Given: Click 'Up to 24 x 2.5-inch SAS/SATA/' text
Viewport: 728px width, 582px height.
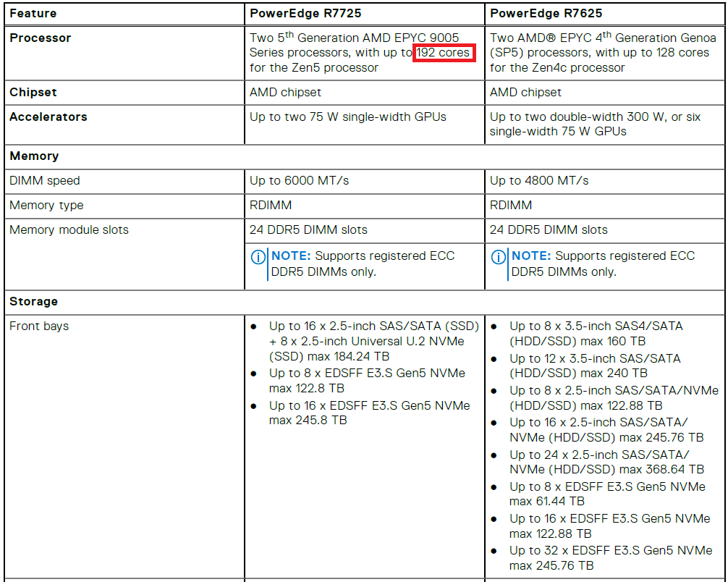Looking at the screenshot, I should [599, 455].
